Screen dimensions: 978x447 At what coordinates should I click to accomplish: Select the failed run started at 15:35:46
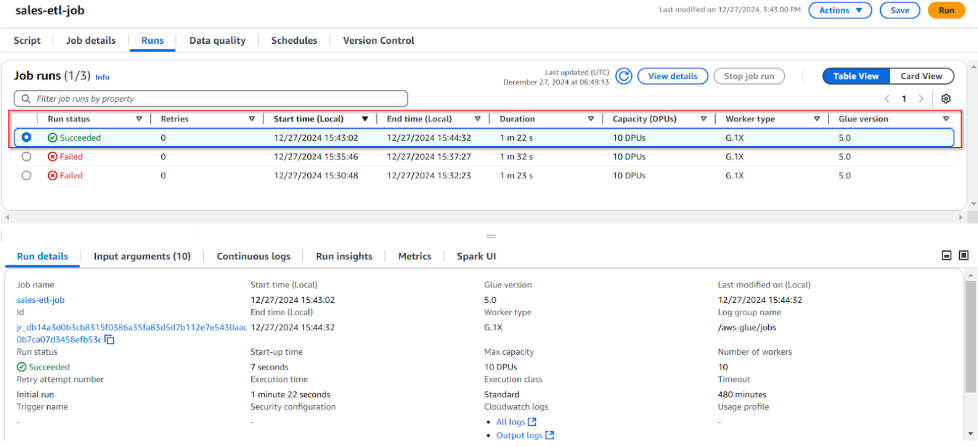point(27,156)
